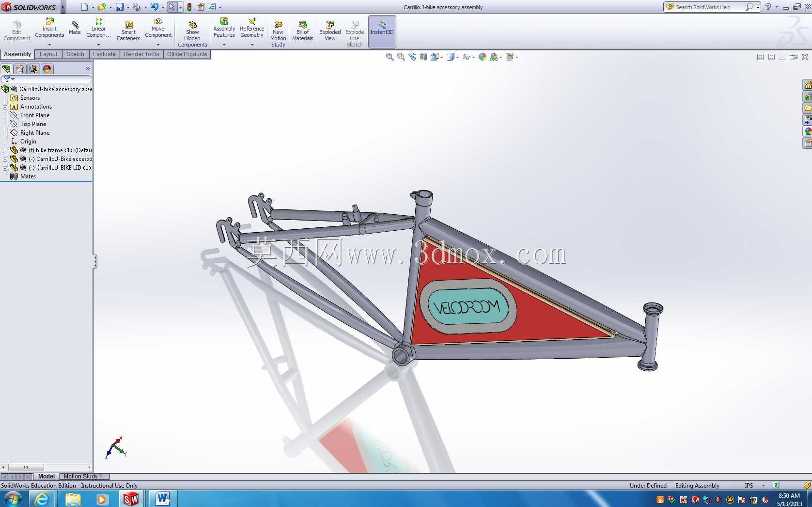Switch to the Layout tab
The image size is (812, 507).
tap(48, 54)
